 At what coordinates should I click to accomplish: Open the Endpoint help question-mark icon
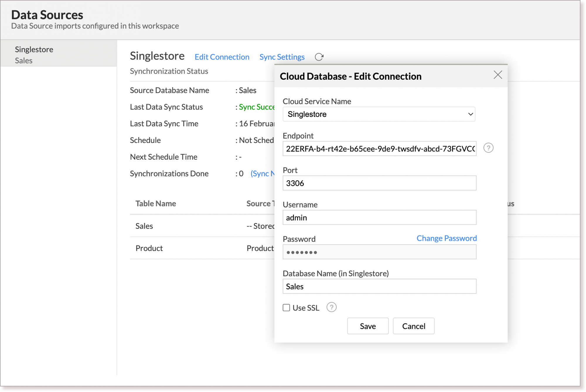point(488,148)
